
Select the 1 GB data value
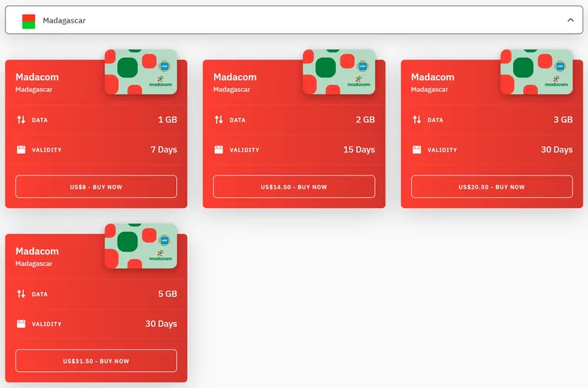click(x=167, y=120)
